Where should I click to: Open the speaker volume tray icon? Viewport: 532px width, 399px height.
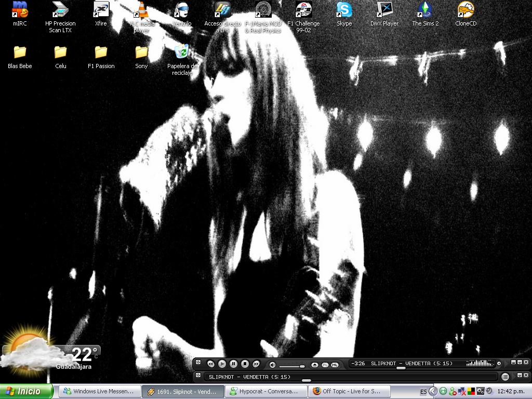click(489, 391)
